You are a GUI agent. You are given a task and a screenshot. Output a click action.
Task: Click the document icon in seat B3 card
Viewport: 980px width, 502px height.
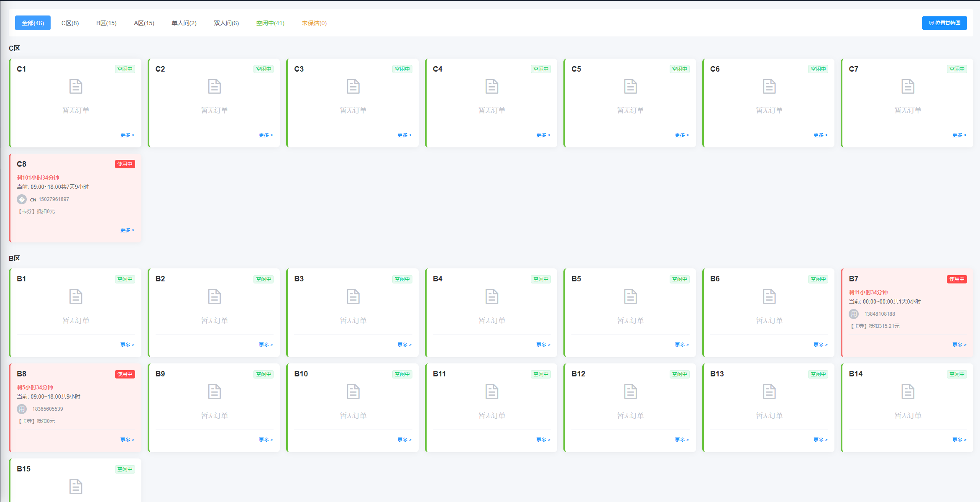pyautogui.click(x=353, y=296)
